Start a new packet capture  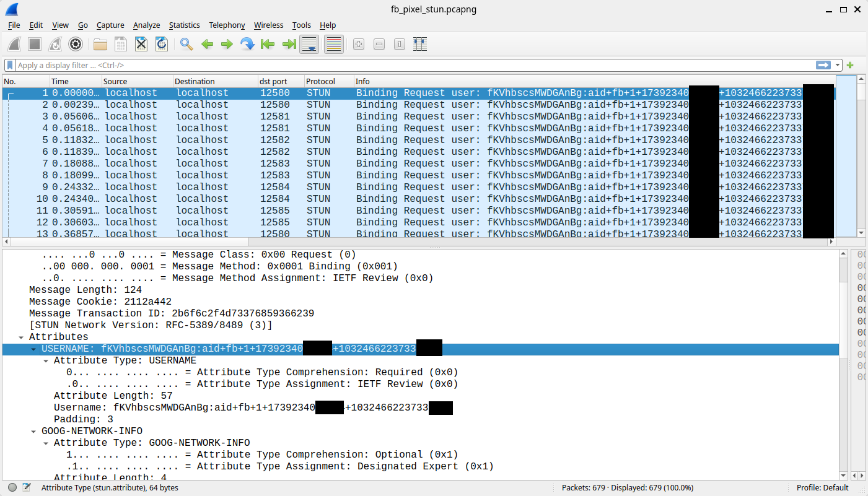(x=14, y=44)
